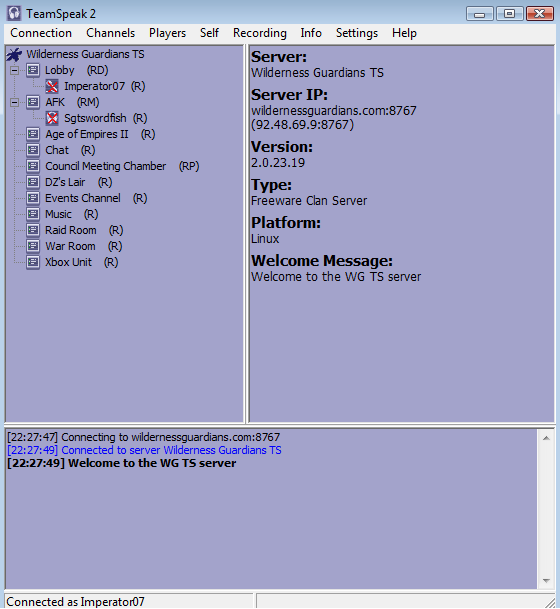Click the Age of Empires II channel icon
This screenshot has width=560, height=609.
tap(33, 134)
